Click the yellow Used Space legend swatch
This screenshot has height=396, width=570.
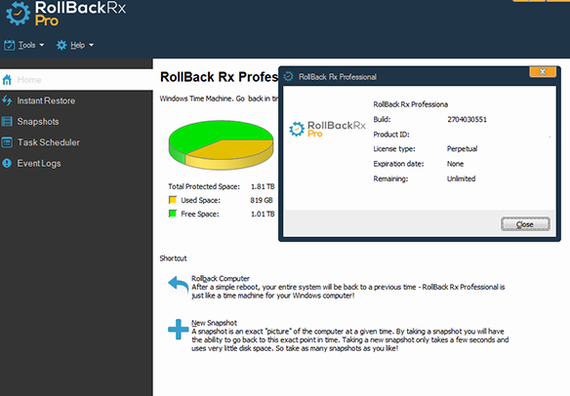pos(173,200)
